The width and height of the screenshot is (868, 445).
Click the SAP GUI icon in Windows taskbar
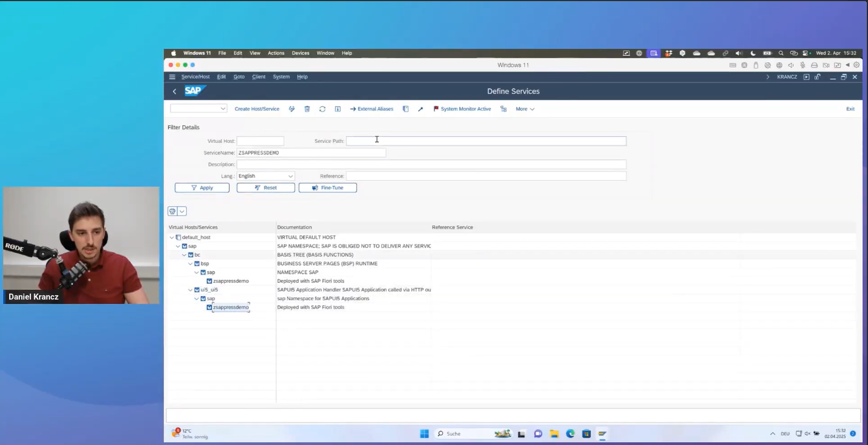(602, 434)
